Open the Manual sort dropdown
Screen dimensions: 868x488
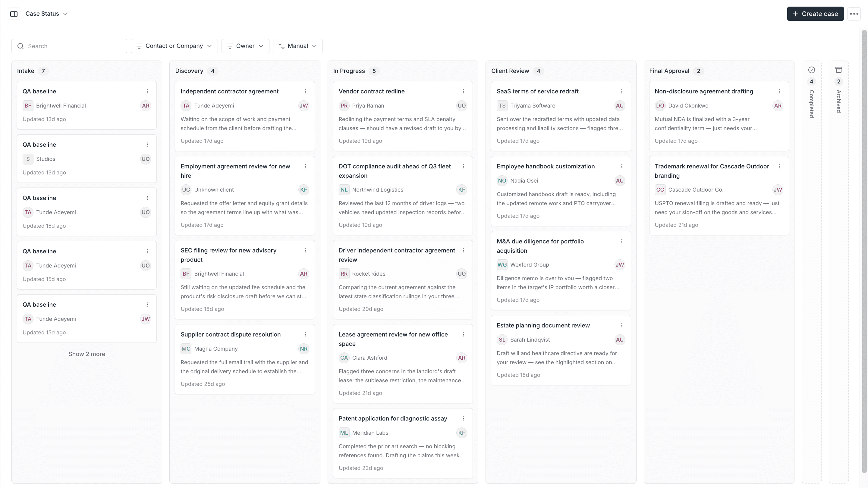(x=297, y=46)
